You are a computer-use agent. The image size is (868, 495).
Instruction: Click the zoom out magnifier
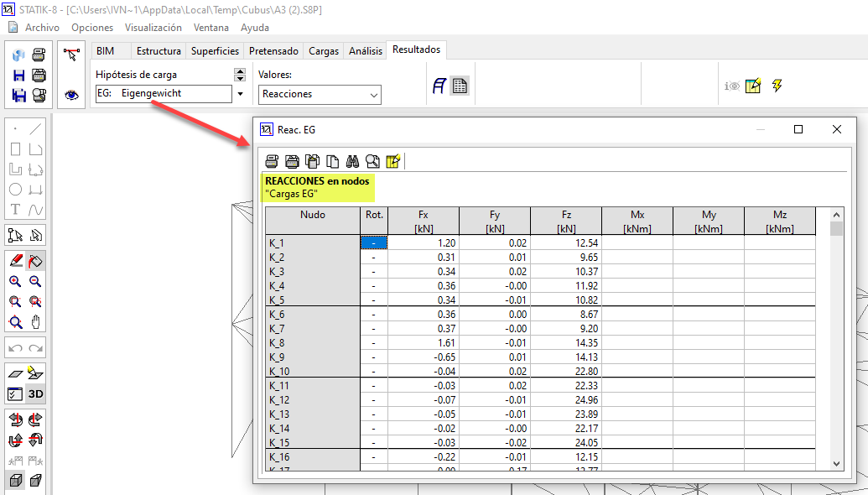[x=35, y=281]
